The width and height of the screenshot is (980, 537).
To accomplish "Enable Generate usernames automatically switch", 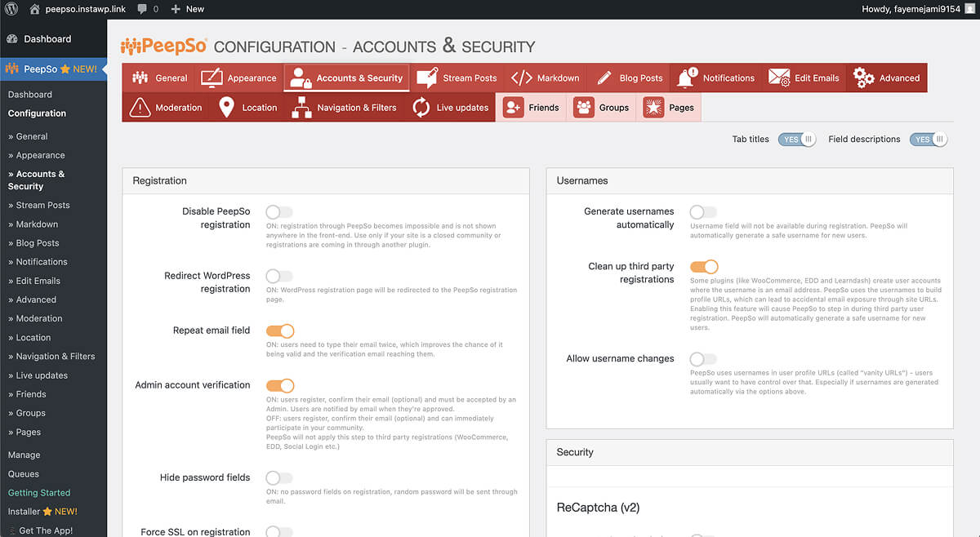I will pos(703,212).
